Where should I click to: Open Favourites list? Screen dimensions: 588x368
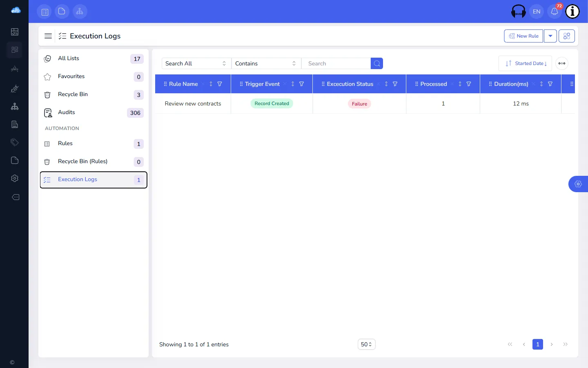pyautogui.click(x=94, y=76)
